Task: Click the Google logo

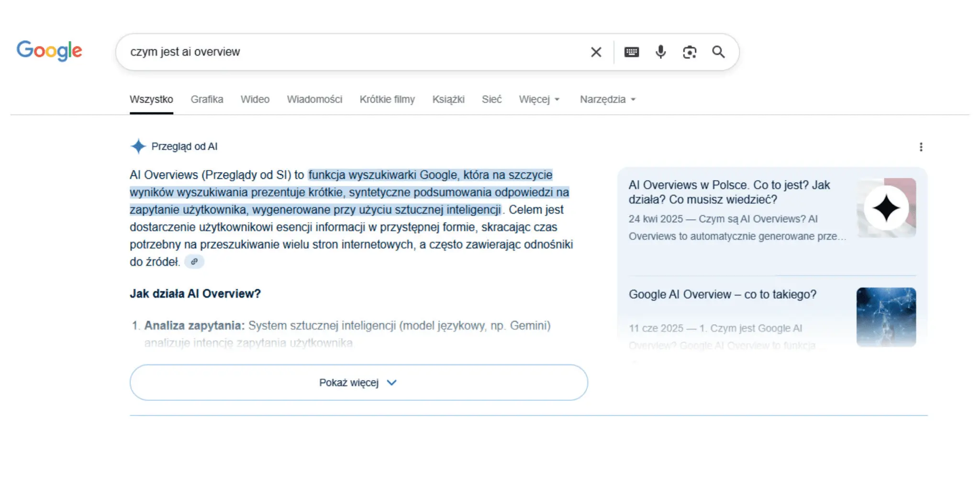Action: coord(49,51)
